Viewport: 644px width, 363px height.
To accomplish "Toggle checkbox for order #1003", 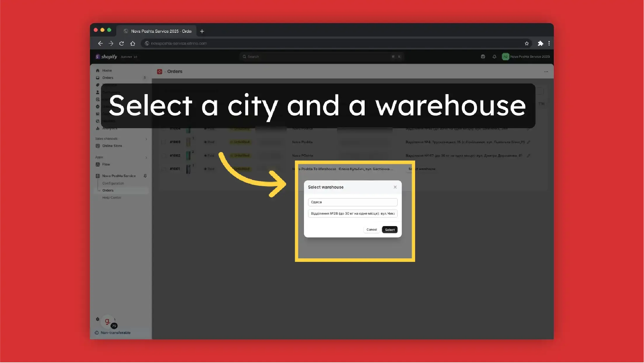I will [163, 142].
